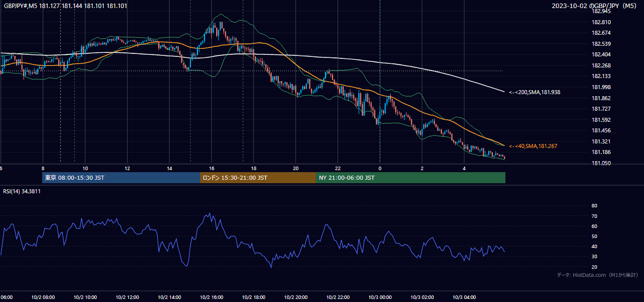This screenshot has width=644, height=302.
Task: Click price axis label 181.862
Action: [x=601, y=98]
